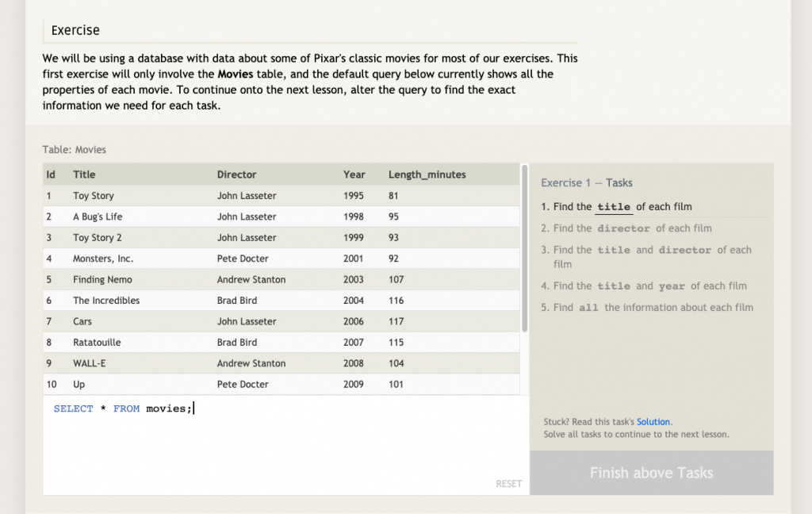Image resolution: width=812 pixels, height=514 pixels.
Task: Open the task Solution link
Action: tap(653, 422)
